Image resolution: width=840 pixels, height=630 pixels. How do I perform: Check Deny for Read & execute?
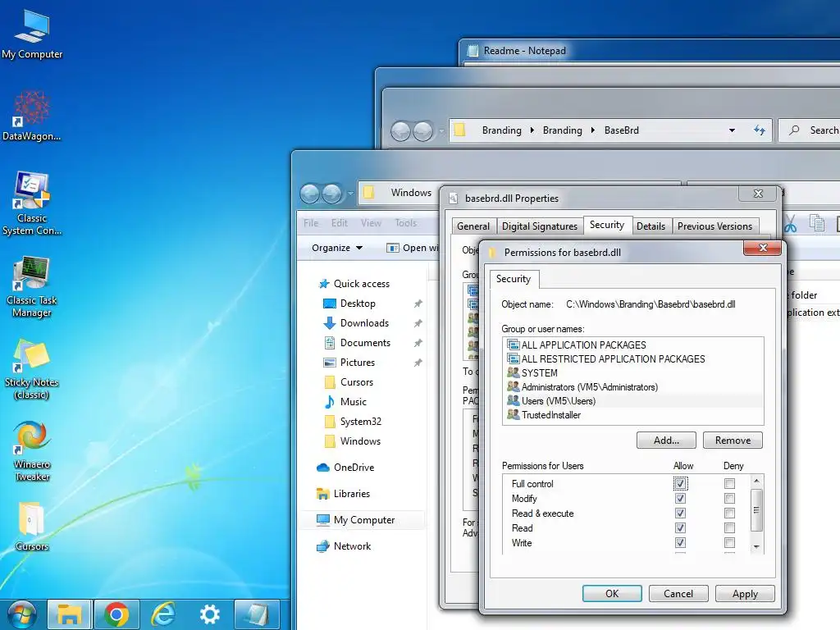click(729, 514)
